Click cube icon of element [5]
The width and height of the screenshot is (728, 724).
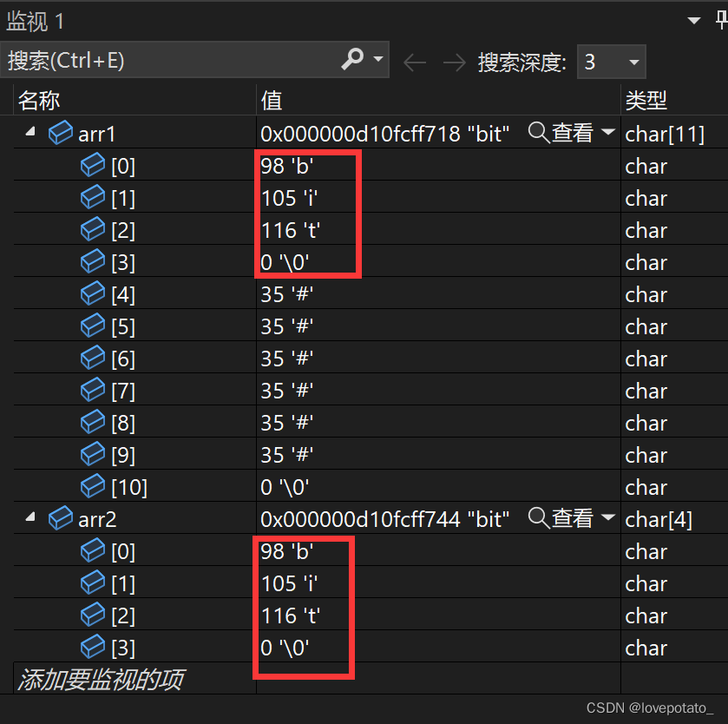(93, 326)
